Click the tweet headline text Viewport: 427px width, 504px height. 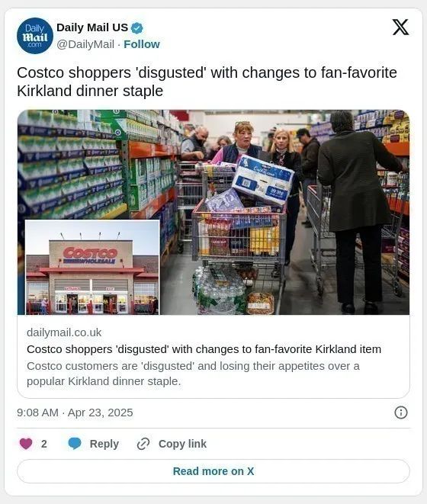[207, 82]
